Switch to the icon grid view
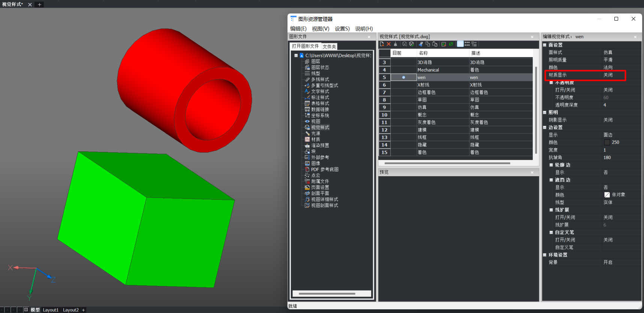This screenshot has width=644, height=313. pyautogui.click(x=467, y=44)
